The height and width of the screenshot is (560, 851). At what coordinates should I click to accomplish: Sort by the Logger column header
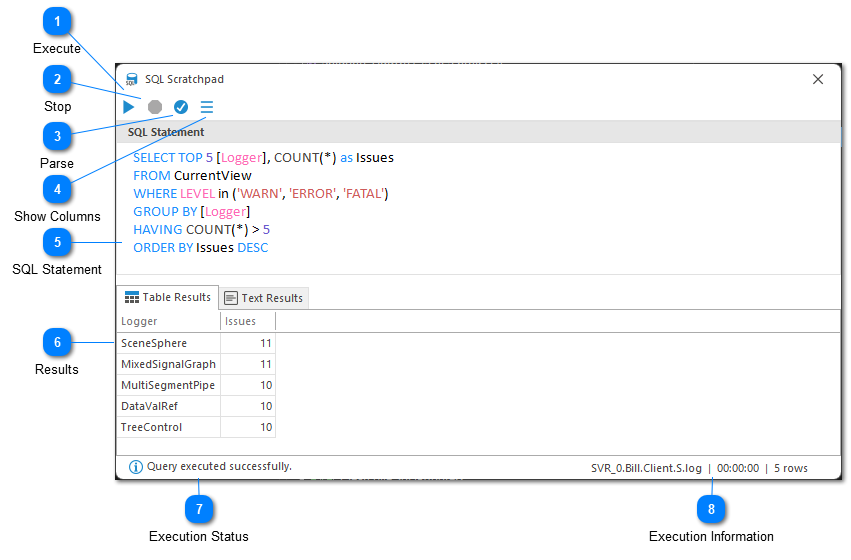(168, 322)
